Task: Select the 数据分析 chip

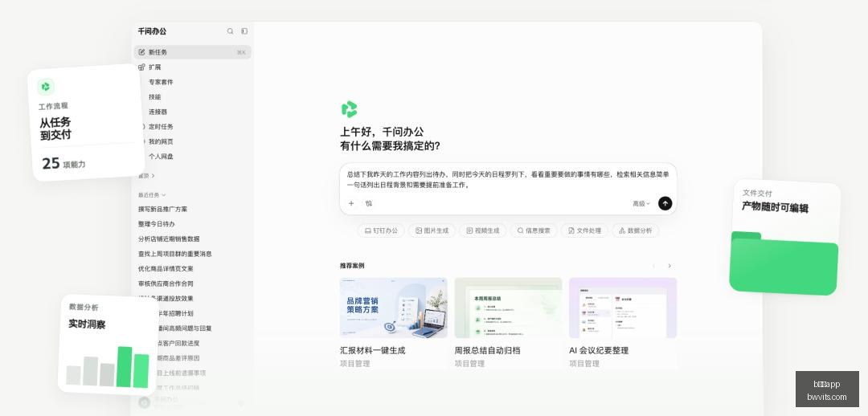Action: tap(636, 230)
